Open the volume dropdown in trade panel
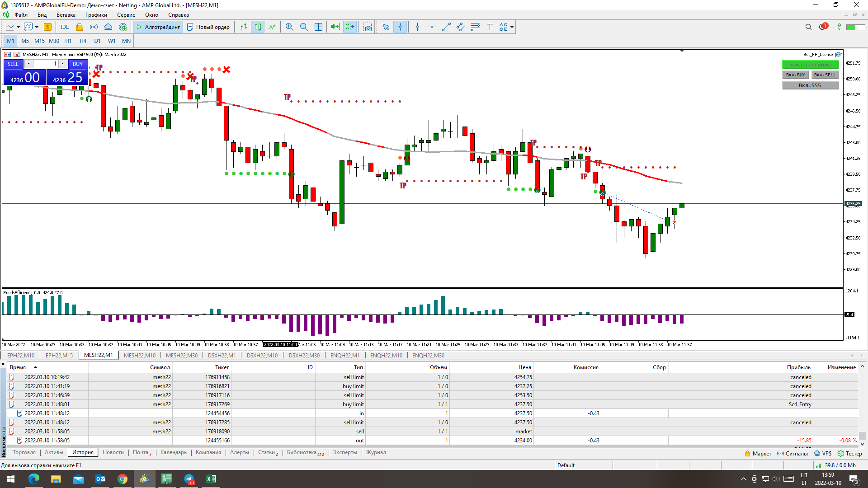This screenshot has height=488, width=868. point(28,64)
